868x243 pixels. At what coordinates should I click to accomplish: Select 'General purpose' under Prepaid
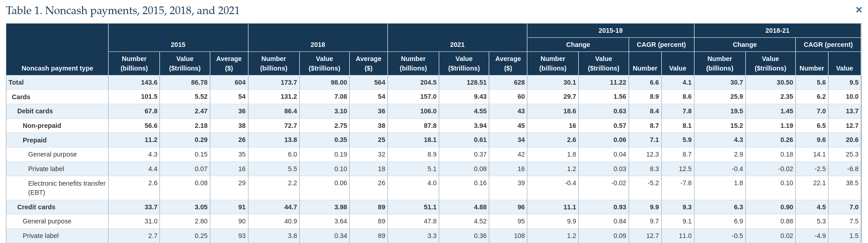coord(52,154)
